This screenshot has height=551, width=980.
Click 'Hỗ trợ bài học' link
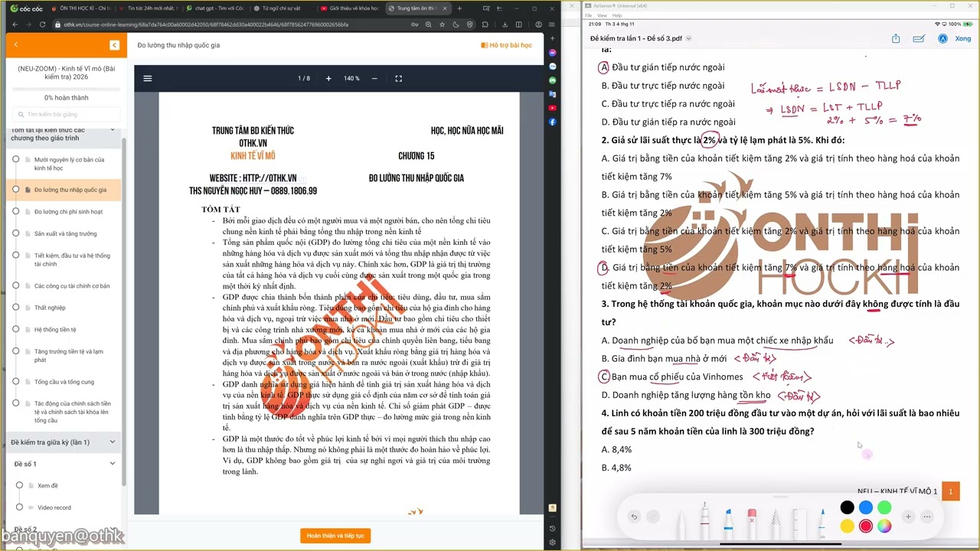pyautogui.click(x=506, y=45)
